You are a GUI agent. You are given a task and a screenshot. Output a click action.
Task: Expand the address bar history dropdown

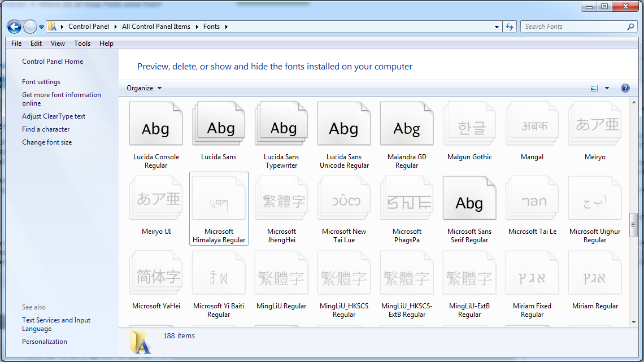tap(497, 27)
